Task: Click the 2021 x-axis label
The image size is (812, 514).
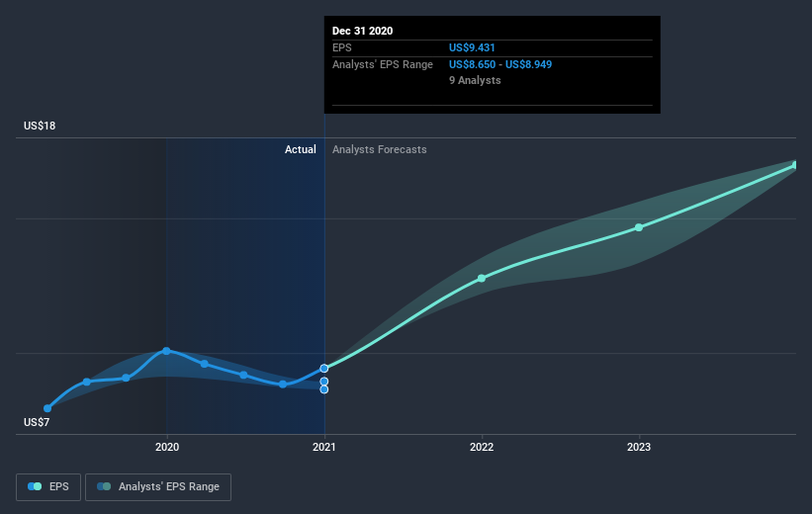Action: 324,447
